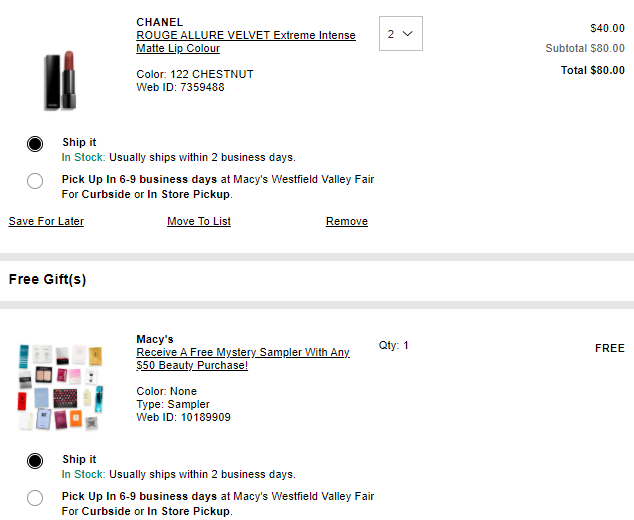Choose store pickup for the free sampler

(35, 498)
